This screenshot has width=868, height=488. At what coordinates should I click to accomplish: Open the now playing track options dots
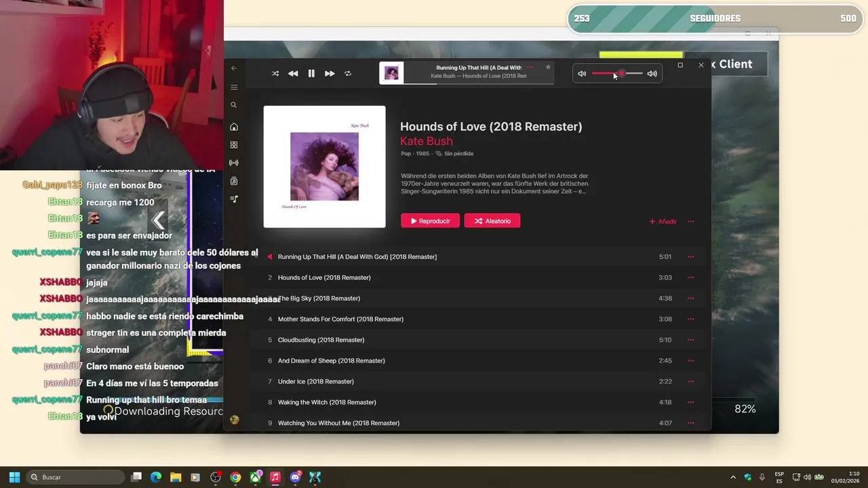pyautogui.click(x=530, y=67)
